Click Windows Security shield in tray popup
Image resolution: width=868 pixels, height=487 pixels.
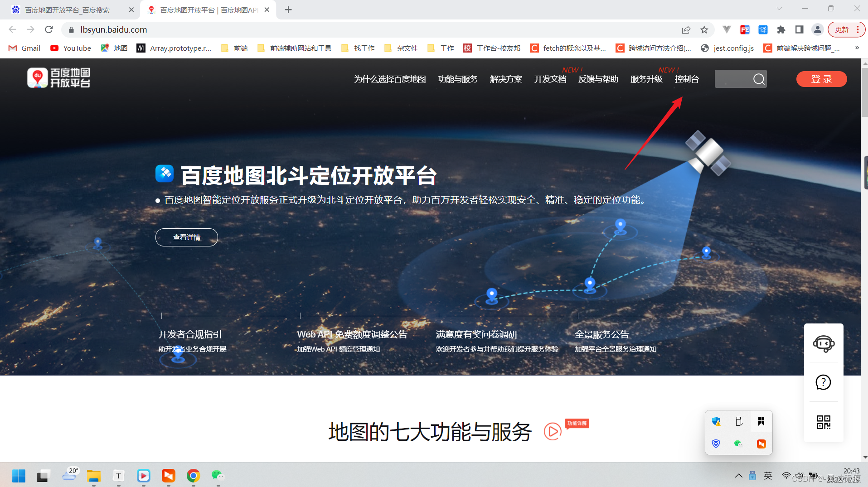pos(716,421)
